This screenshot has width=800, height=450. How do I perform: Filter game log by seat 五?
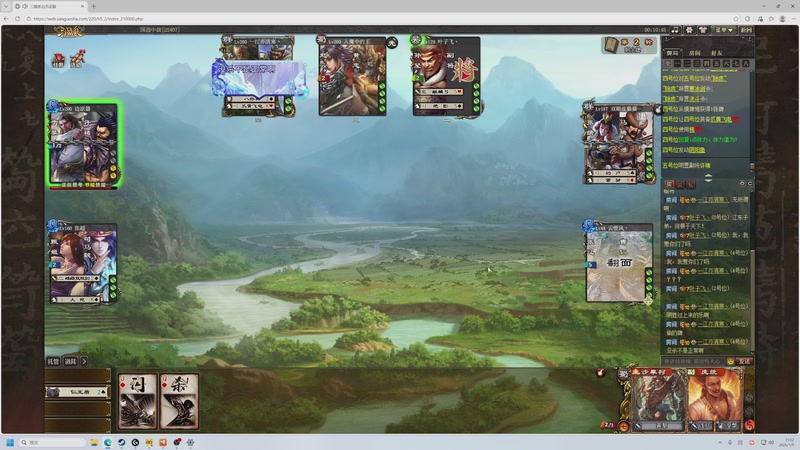point(716,63)
